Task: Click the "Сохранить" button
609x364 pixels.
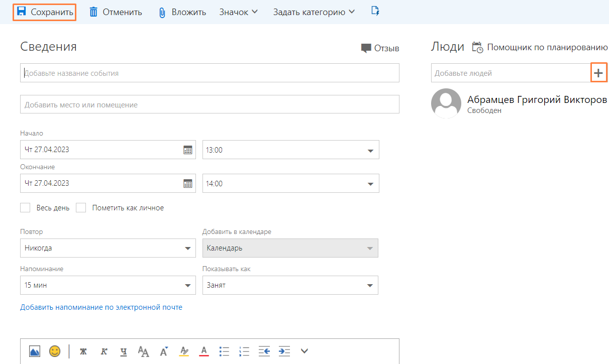Action: click(x=45, y=12)
